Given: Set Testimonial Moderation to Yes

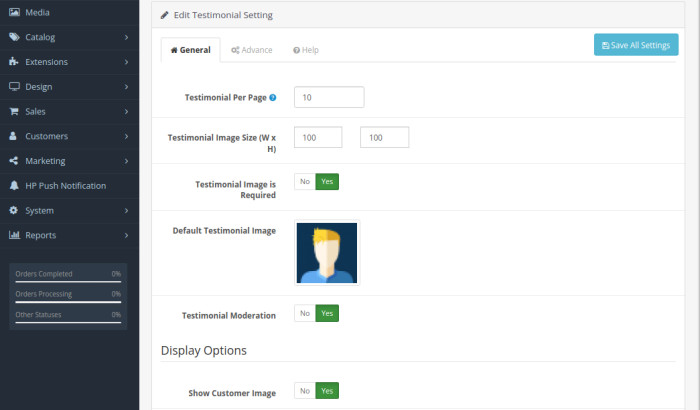Looking at the screenshot, I should click(x=327, y=313).
